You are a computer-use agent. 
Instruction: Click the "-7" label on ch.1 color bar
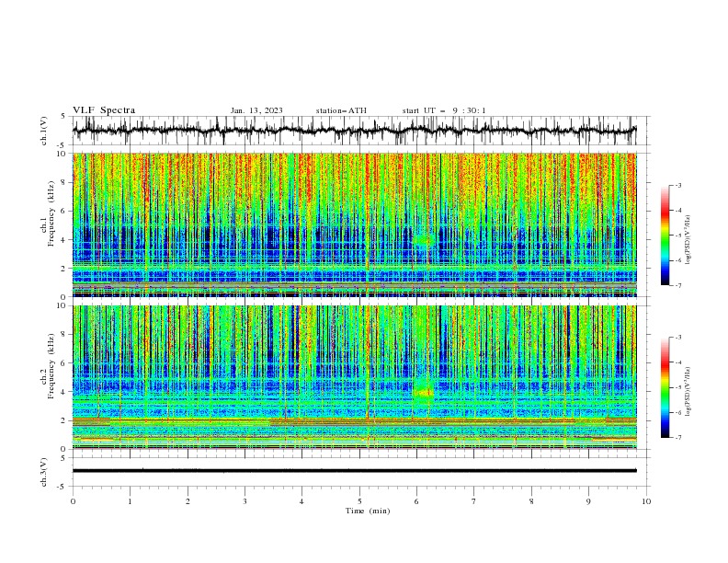tap(677, 285)
